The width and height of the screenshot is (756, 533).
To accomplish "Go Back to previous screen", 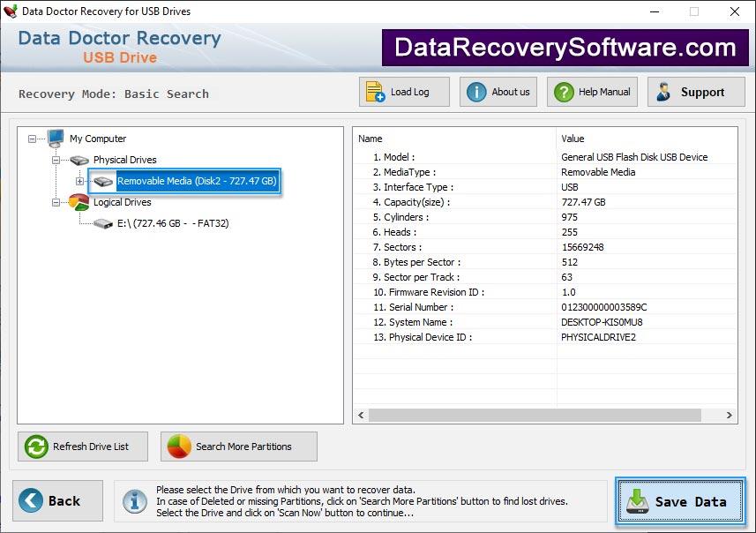I will [x=57, y=500].
